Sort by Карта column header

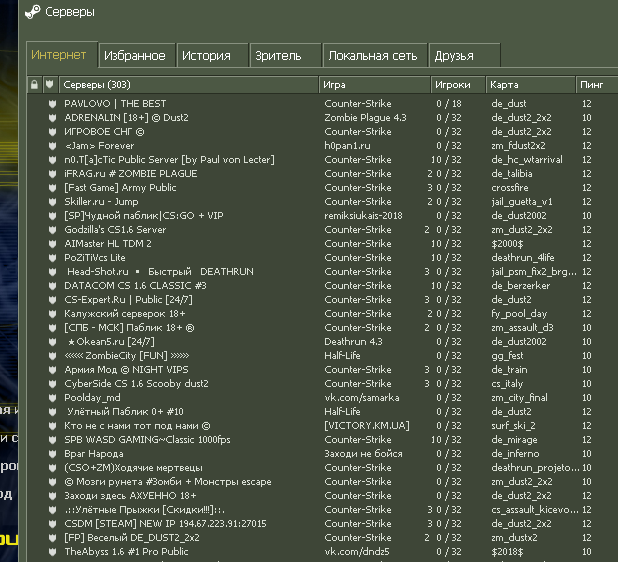point(530,85)
